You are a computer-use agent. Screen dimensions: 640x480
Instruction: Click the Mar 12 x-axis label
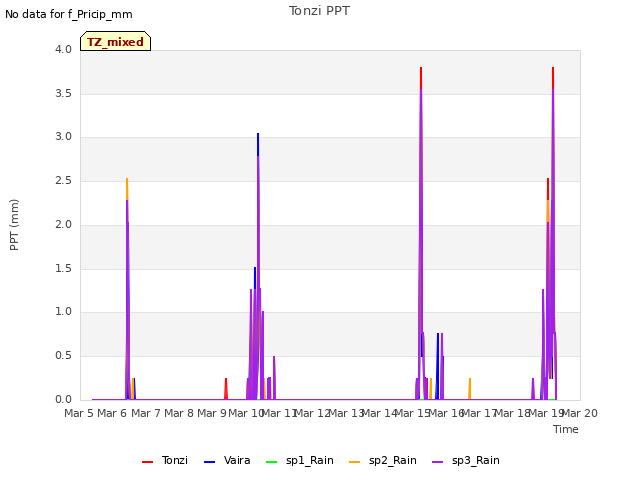[312, 413]
